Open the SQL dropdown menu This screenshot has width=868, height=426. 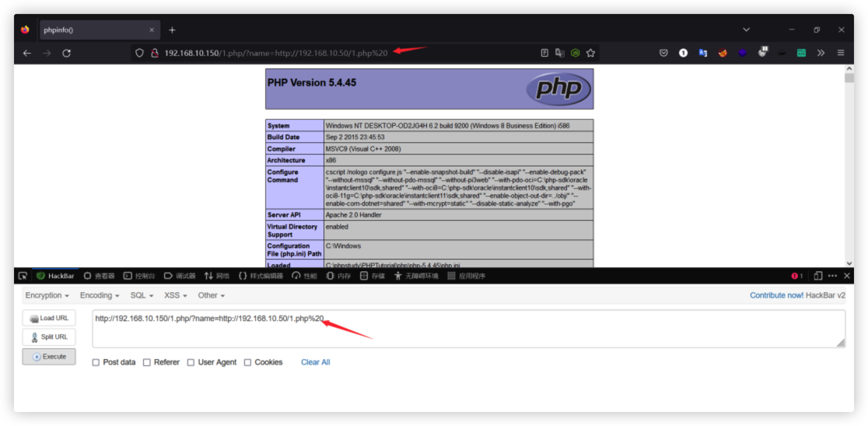142,295
